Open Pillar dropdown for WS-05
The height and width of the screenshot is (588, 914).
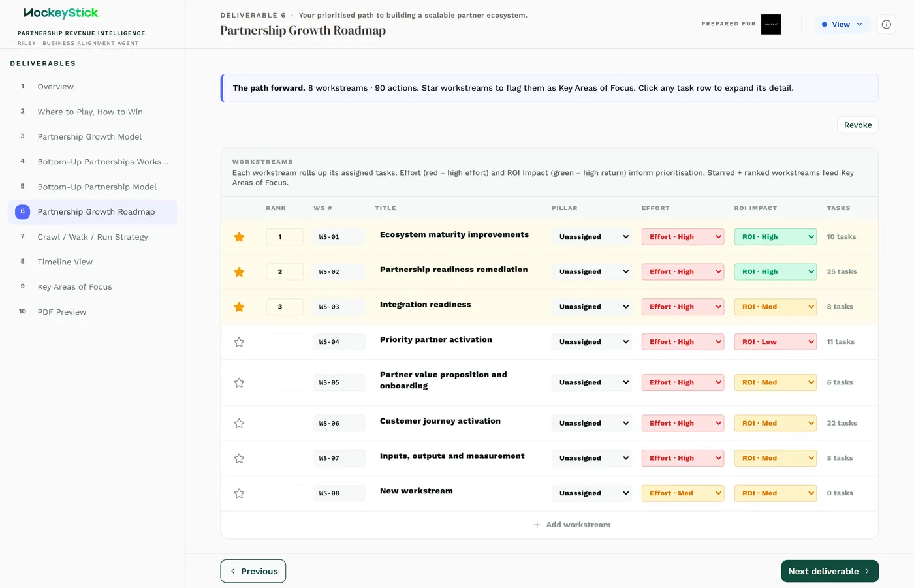pos(592,382)
